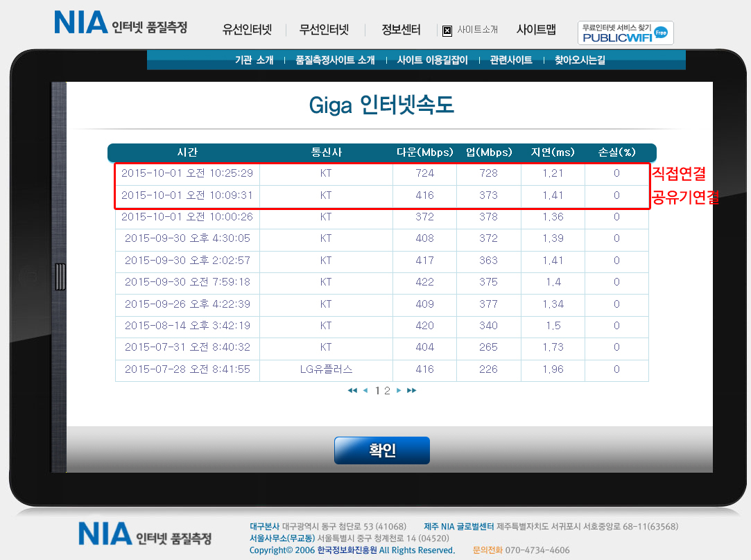Click the 1.21 latency value
Viewport: 751px width, 560px height.
click(553, 173)
